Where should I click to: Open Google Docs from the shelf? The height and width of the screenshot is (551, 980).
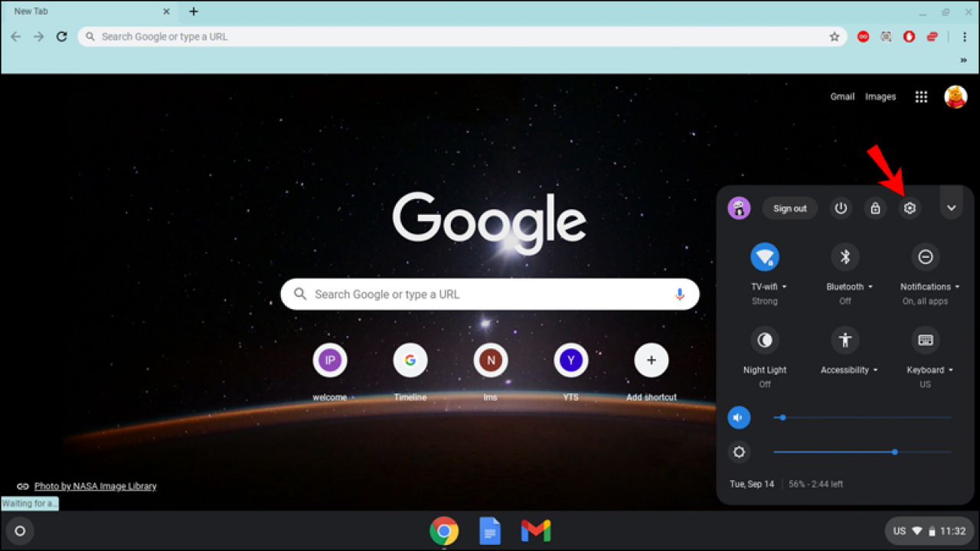point(490,530)
